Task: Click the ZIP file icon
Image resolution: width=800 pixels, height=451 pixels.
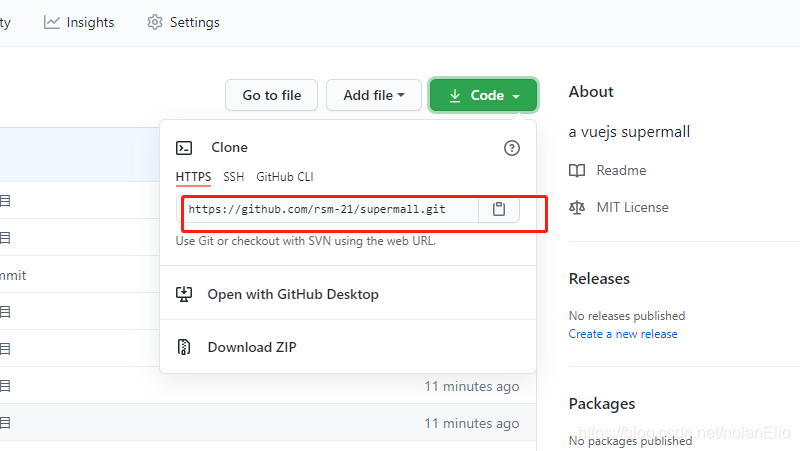Action: [x=184, y=347]
